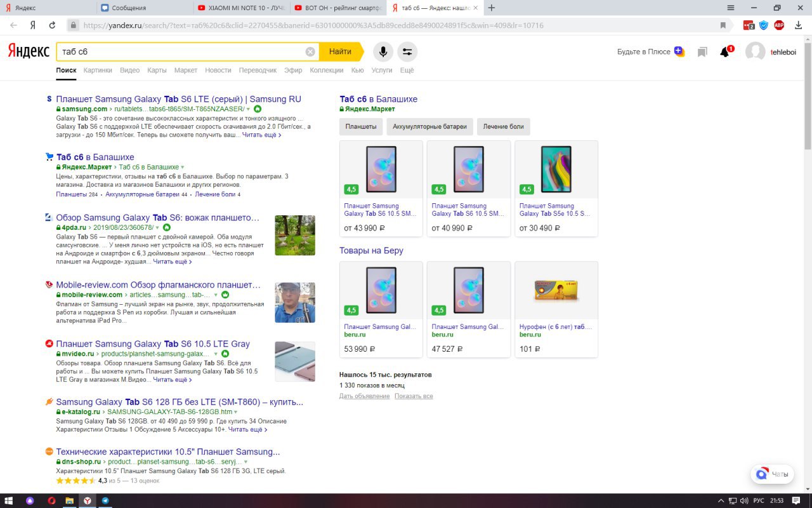This screenshot has height=508, width=812.
Task: Open Windows Start menu
Action: coord(10,500)
